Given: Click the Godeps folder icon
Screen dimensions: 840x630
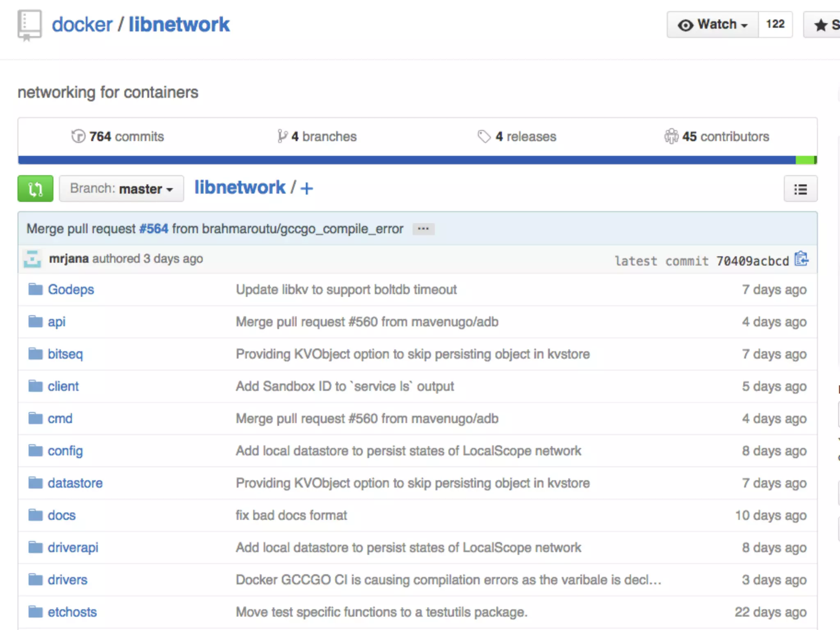Looking at the screenshot, I should 36,290.
